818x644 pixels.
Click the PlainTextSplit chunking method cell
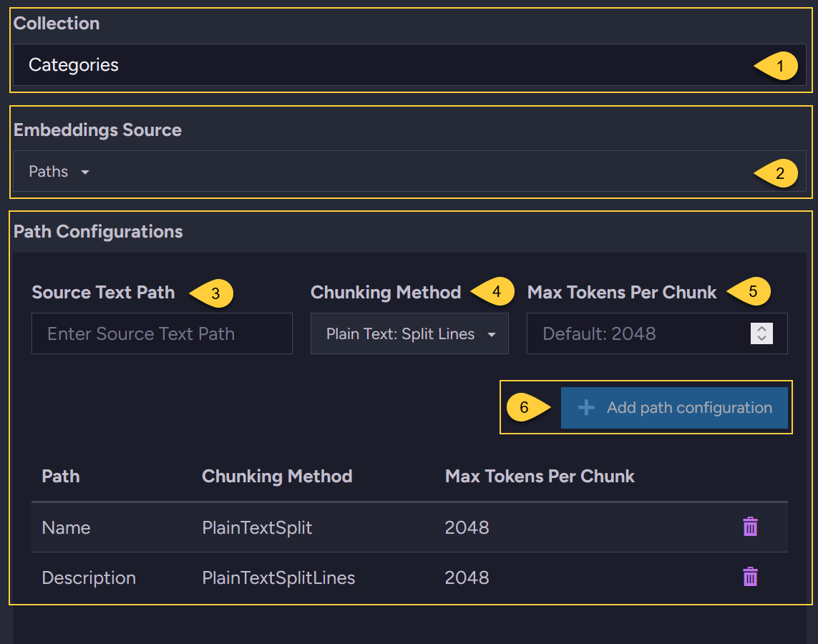point(257,527)
